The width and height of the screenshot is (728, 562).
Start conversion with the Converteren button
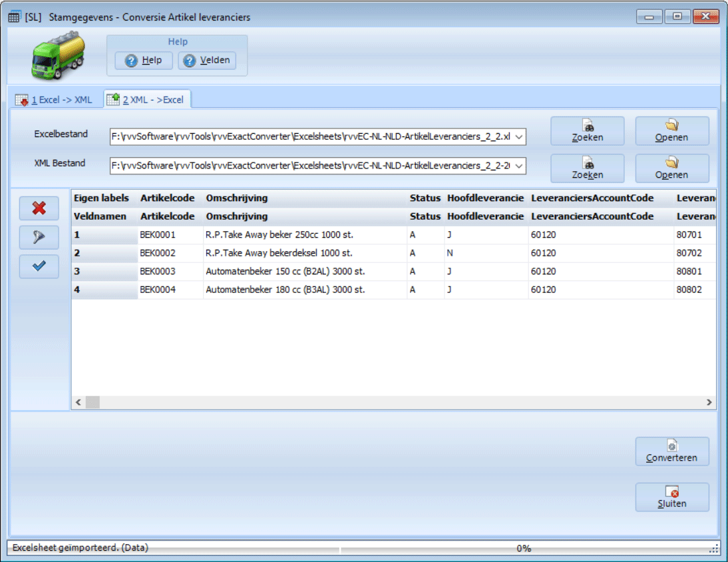672,451
